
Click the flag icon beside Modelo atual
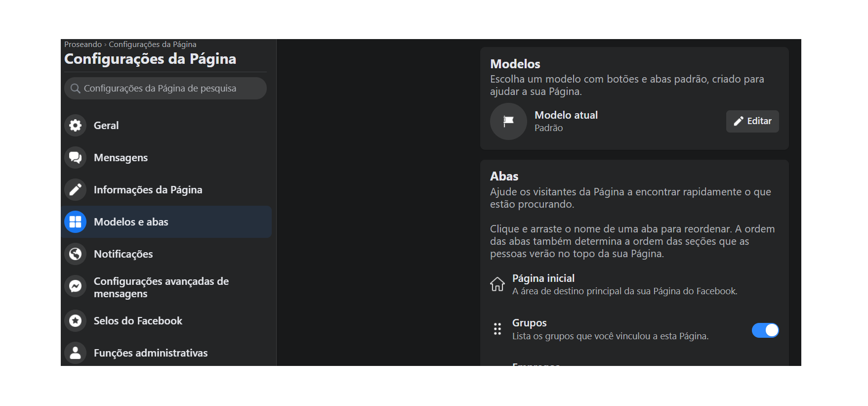508,121
